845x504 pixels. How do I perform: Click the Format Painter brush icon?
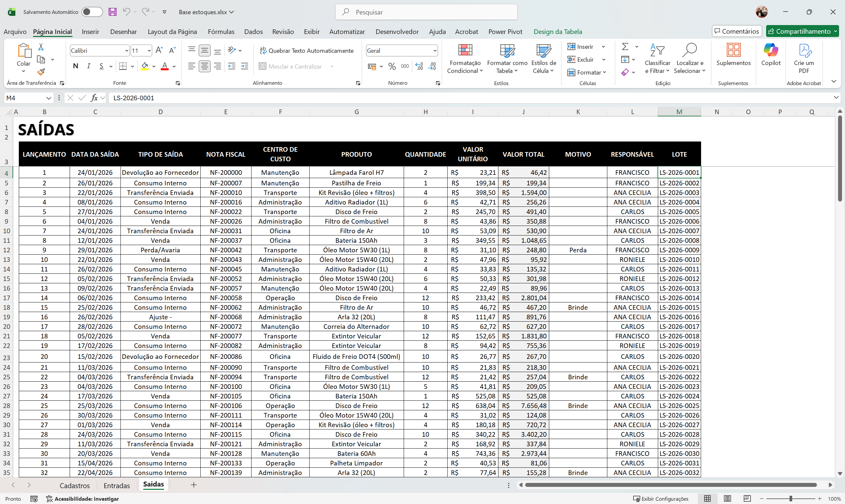click(x=41, y=72)
